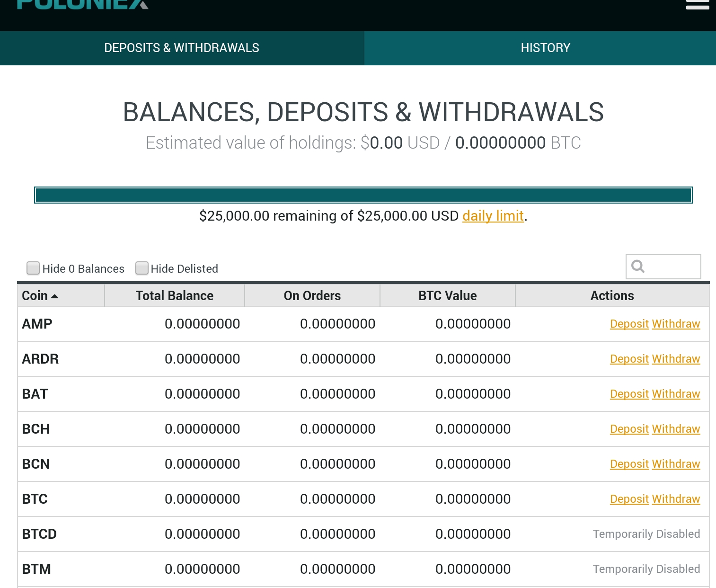Click Temporarily Disabled text for BTCD
Image resolution: width=716 pixels, height=588 pixels.
point(646,534)
